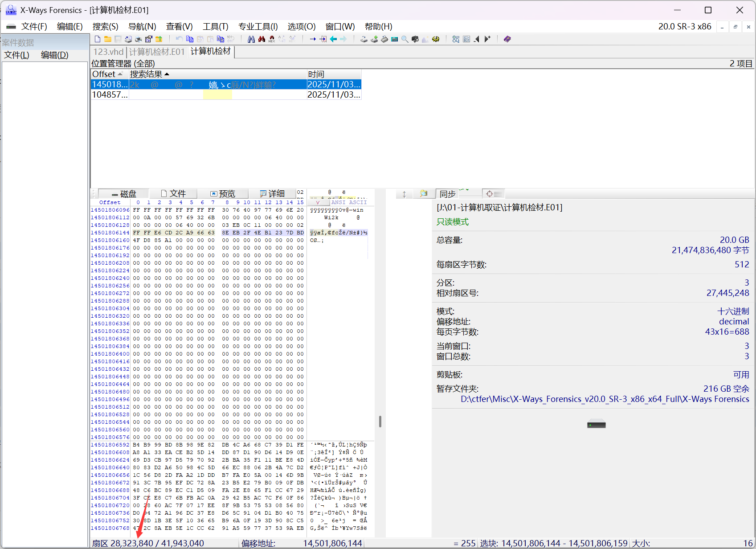Image resolution: width=756 pixels, height=549 pixels.
Task: Select the 预览 view mode button
Action: [x=223, y=194]
